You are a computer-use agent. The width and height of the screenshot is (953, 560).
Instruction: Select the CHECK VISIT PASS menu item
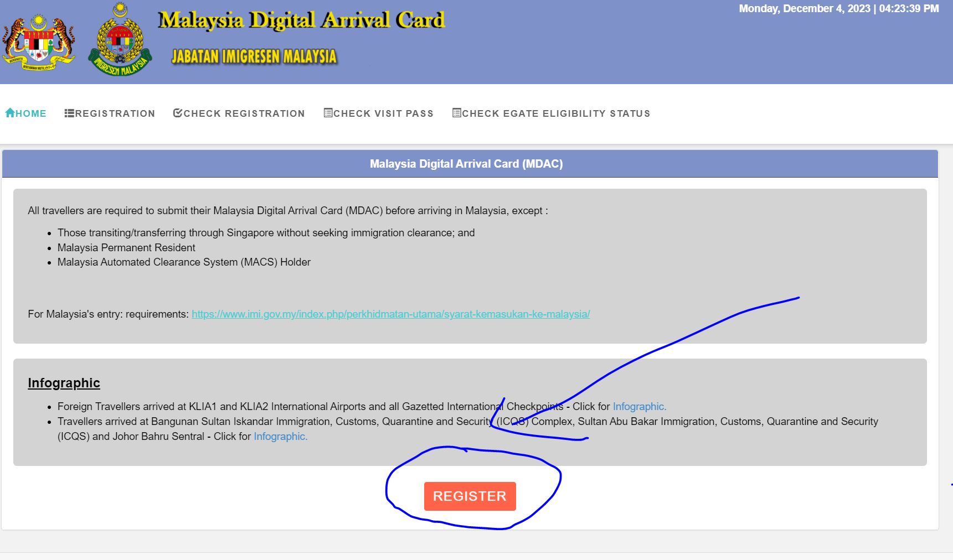383,113
